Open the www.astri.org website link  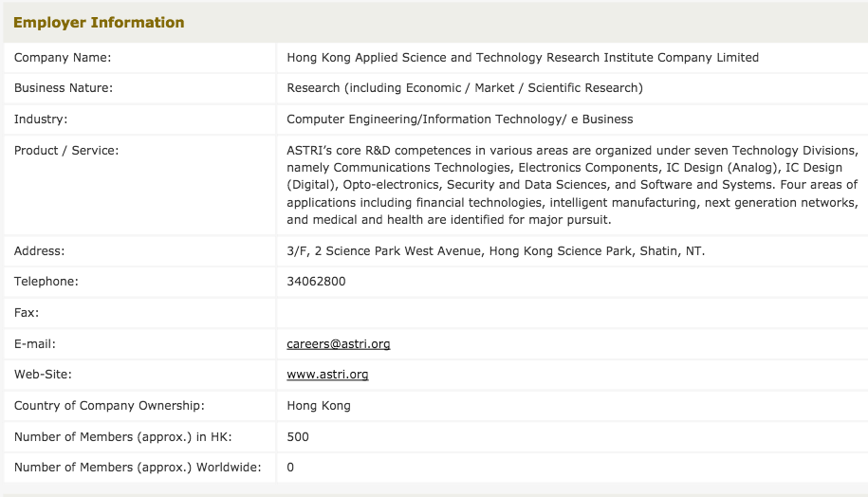pos(327,375)
